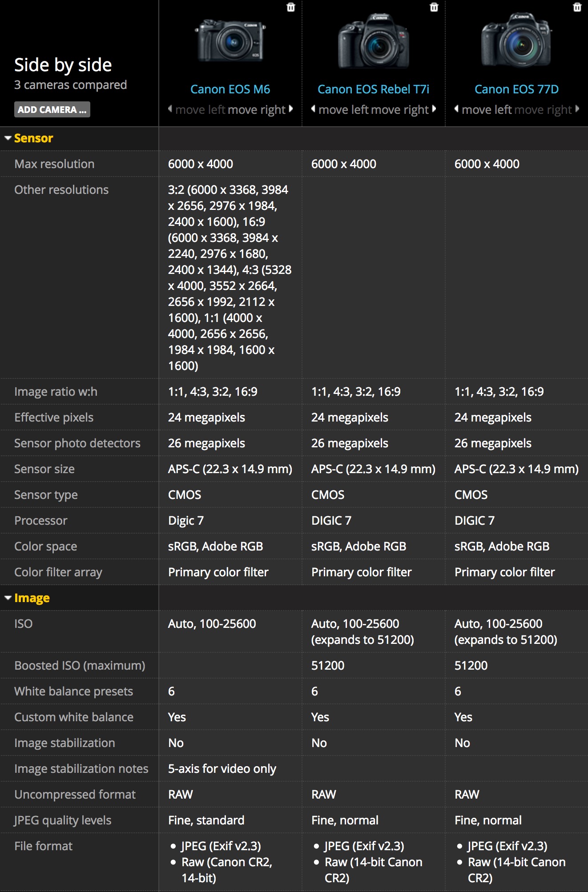Screen dimensions: 588x892
Task: Click the 'Color space' row label
Action: [x=46, y=546]
